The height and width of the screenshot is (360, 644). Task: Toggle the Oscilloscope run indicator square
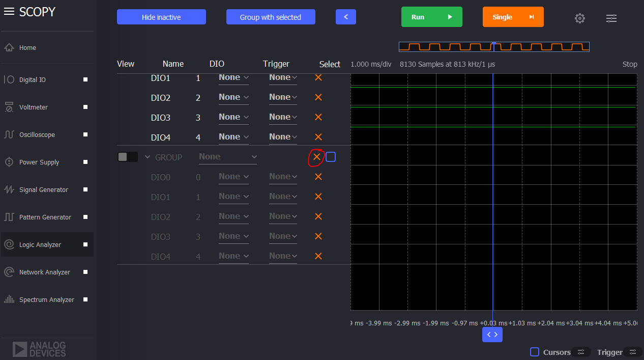click(x=85, y=134)
